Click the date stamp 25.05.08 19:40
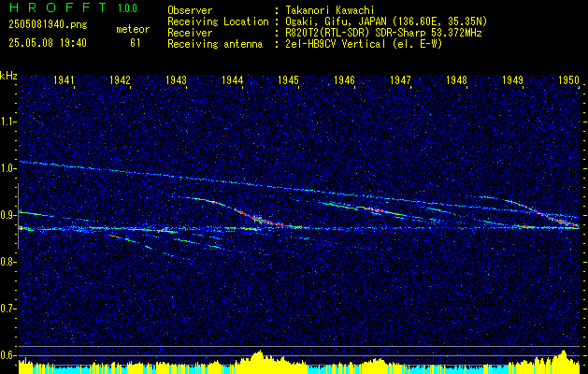Image resolution: width=588 pixels, height=374 pixels. 48,43
